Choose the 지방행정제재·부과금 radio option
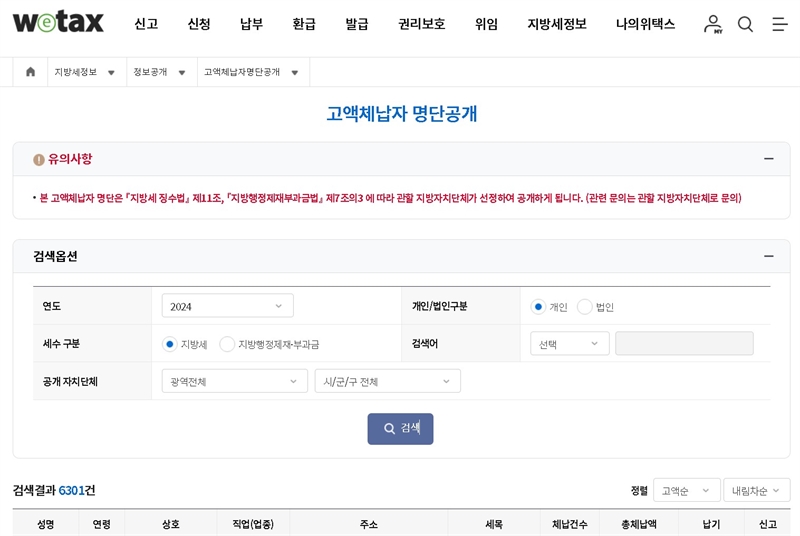Screen dimensions: 800x536 click(x=227, y=344)
